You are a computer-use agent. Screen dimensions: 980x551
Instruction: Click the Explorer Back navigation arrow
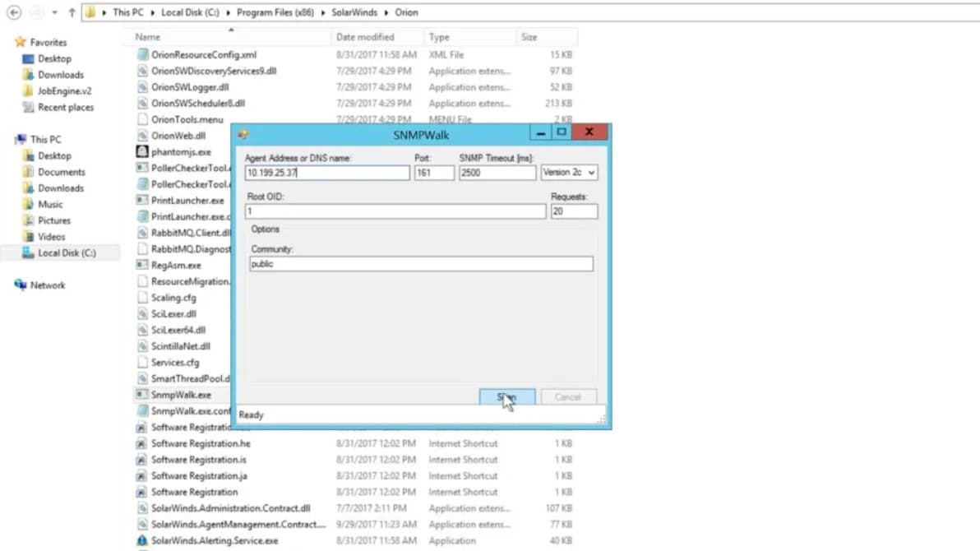[x=14, y=12]
